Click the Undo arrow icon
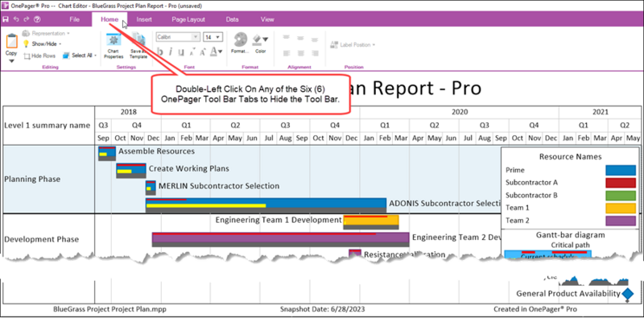This screenshot has height=318, width=644. pyautogui.click(x=16, y=19)
